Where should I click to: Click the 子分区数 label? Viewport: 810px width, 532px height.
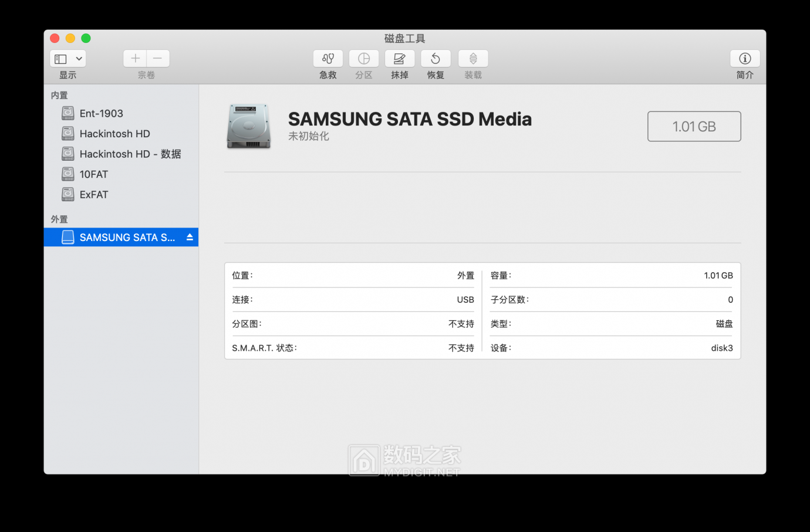click(510, 300)
